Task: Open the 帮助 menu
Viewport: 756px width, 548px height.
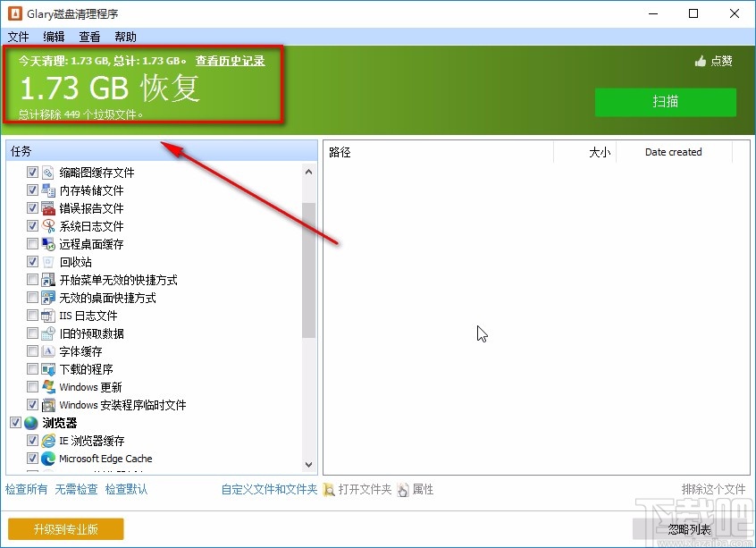Action: point(125,37)
